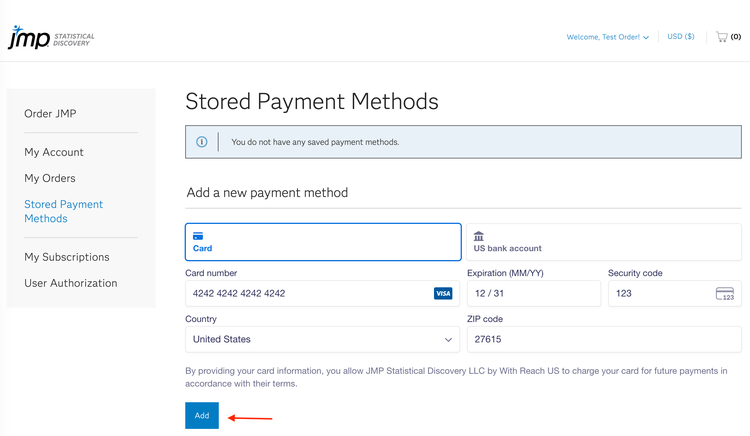Click the security code CVC card icon

725,294
